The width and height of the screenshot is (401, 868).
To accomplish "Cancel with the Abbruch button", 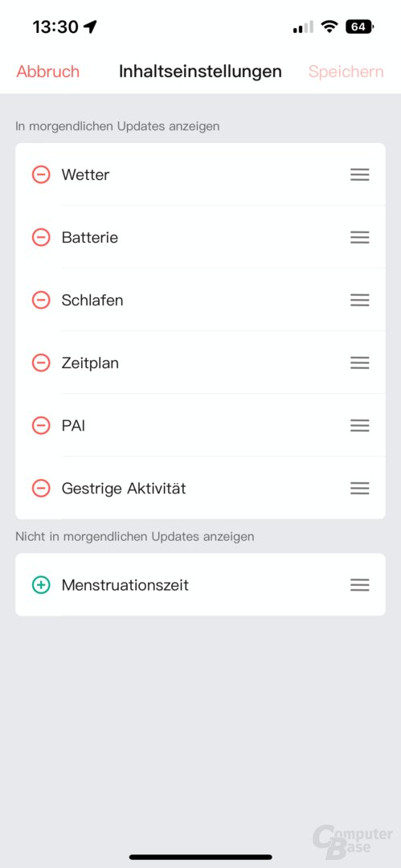I will pos(48,72).
